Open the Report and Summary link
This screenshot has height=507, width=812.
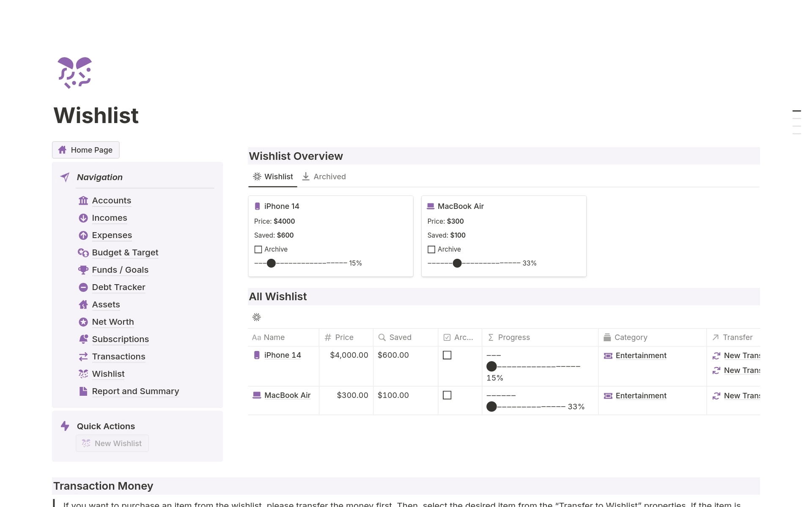pyautogui.click(x=135, y=391)
